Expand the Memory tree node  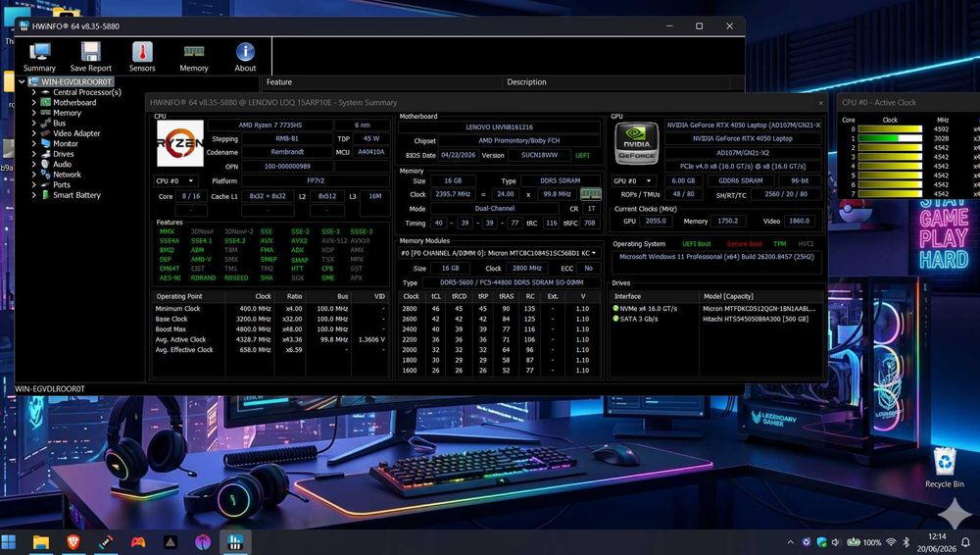coord(33,113)
